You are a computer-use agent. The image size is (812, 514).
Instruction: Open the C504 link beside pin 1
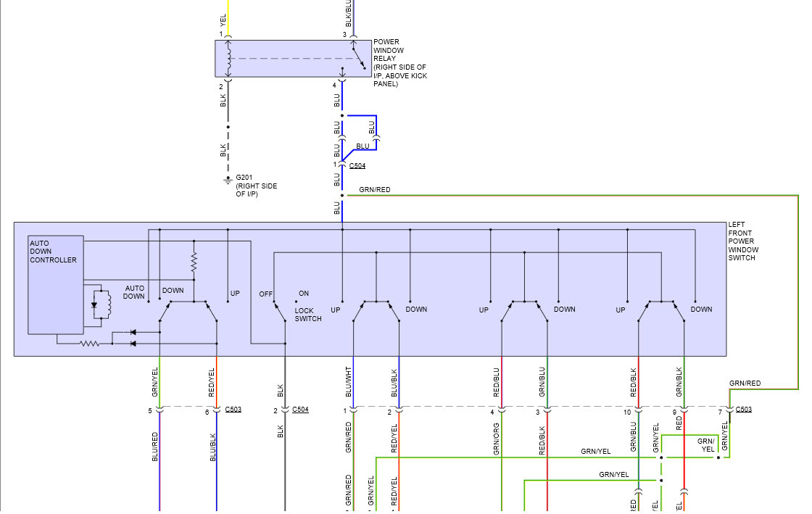point(357,165)
